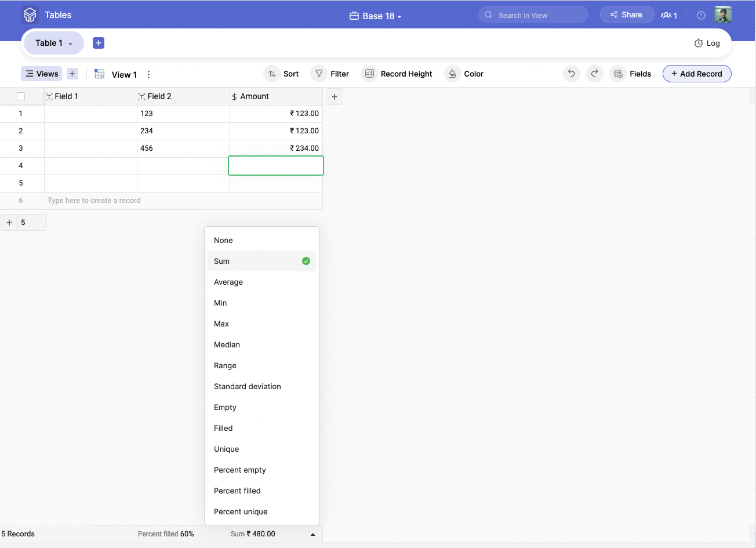Image resolution: width=756 pixels, height=548 pixels.
Task: Click the Amount currency type icon
Action: click(x=234, y=97)
